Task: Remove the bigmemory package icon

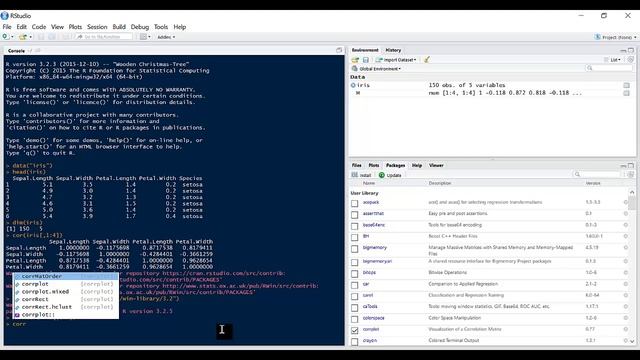Action: [x=626, y=247]
